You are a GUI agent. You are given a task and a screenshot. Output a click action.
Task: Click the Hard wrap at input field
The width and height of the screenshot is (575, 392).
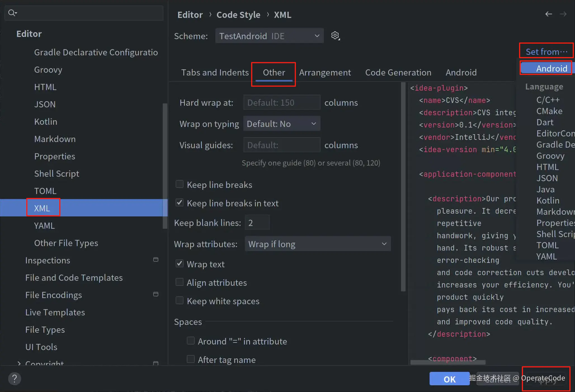pyautogui.click(x=281, y=103)
